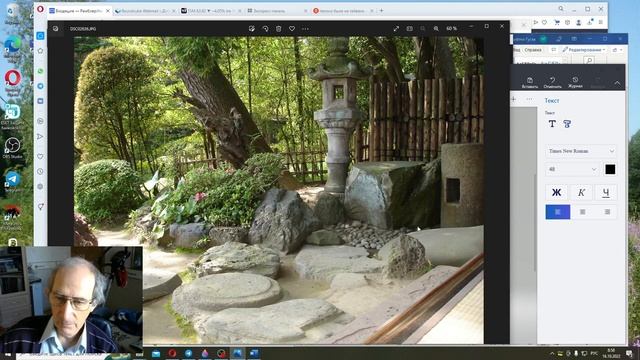The width and height of the screenshot is (640, 360).
Task: Click the Paste (Вставить) button in Paint 3D
Action: [x=530, y=82]
